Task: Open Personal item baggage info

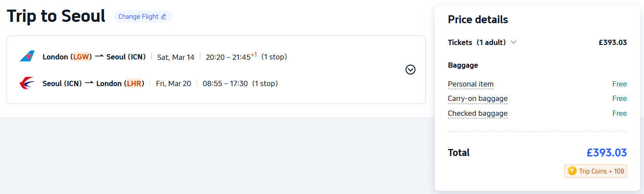Action: (471, 84)
